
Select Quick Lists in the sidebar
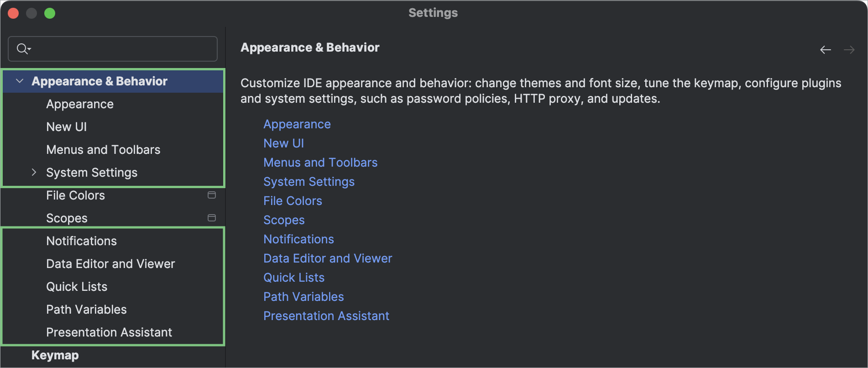pyautogui.click(x=77, y=286)
